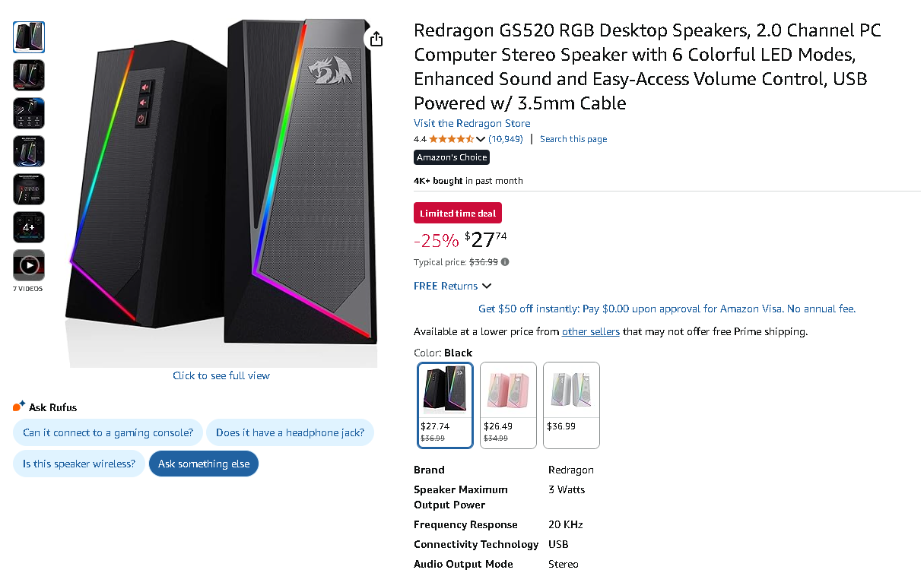The height and width of the screenshot is (573, 924).
Task: Open the 10,949 ratings link
Action: coord(506,139)
